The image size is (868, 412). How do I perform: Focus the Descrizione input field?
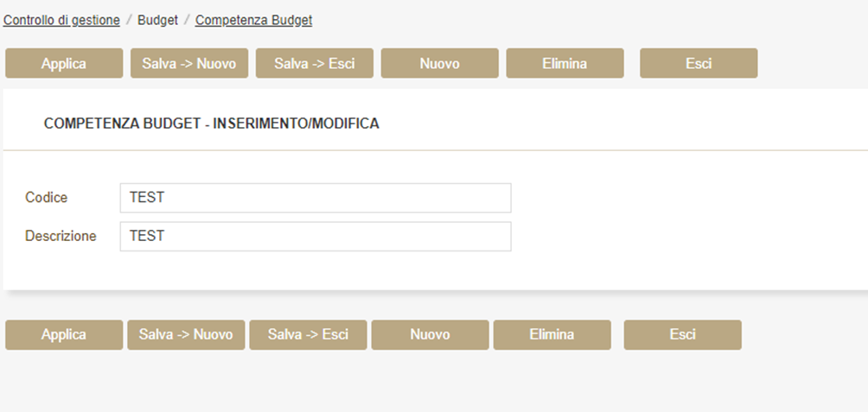coord(316,236)
